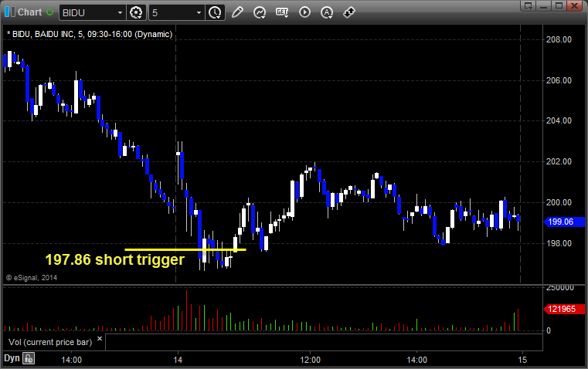
Task: Click the 197.86 short trigger annotation
Action: pos(115,259)
